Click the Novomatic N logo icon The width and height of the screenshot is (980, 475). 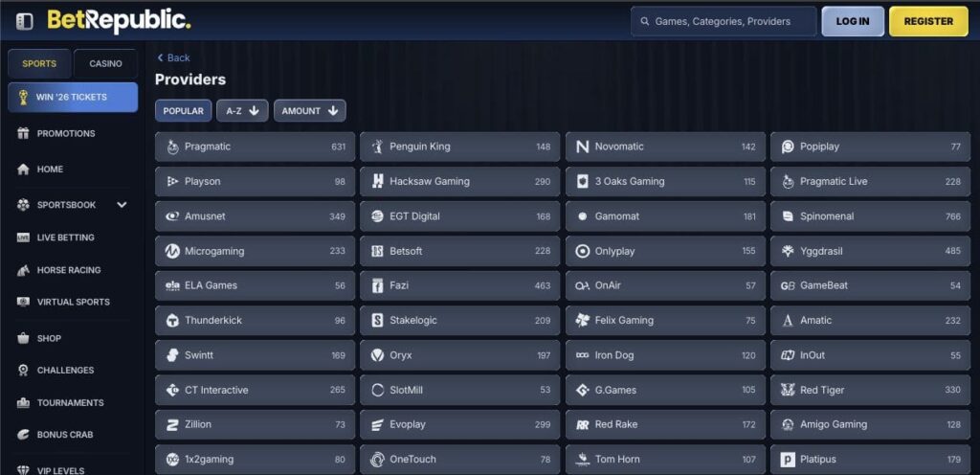click(582, 147)
